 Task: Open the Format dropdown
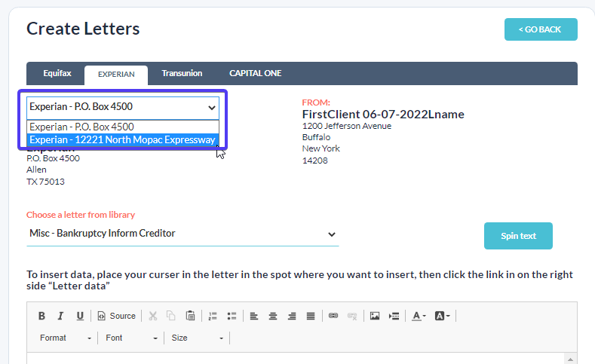[x=66, y=338]
